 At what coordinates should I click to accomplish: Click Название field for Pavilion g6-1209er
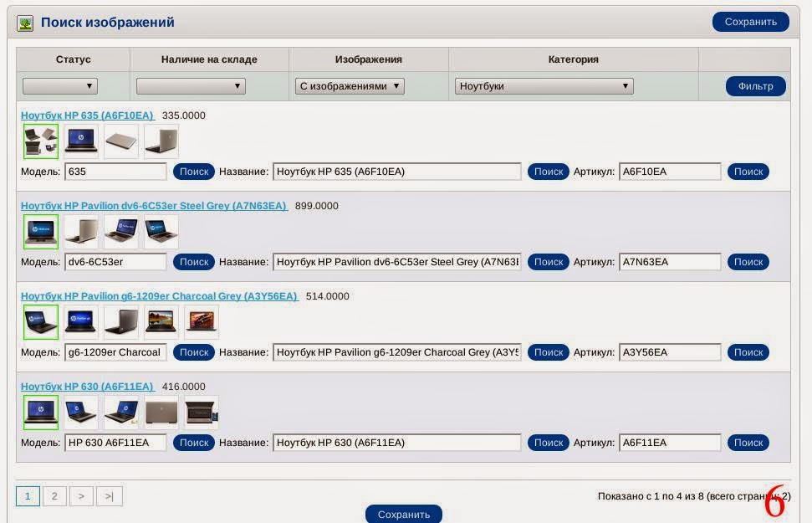(397, 352)
